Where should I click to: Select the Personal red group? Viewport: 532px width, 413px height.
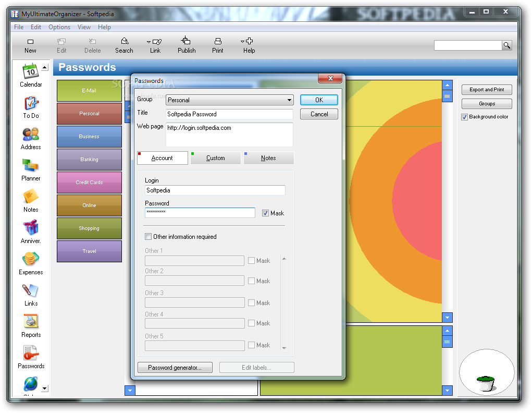click(89, 114)
